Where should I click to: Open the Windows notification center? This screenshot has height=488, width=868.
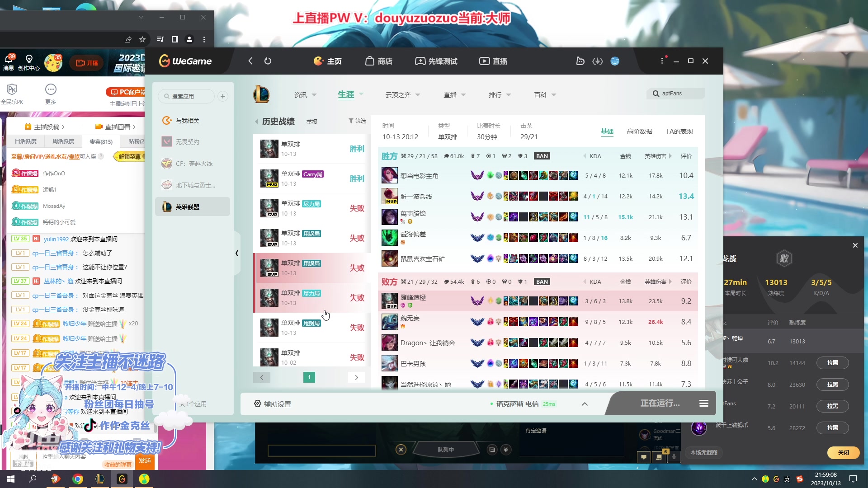pos(854,479)
